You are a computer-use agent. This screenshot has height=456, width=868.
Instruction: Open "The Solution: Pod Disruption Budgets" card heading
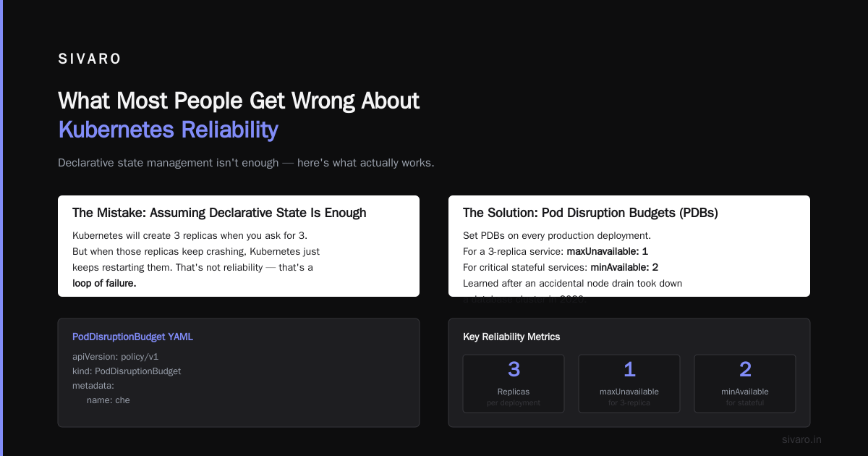tap(590, 213)
